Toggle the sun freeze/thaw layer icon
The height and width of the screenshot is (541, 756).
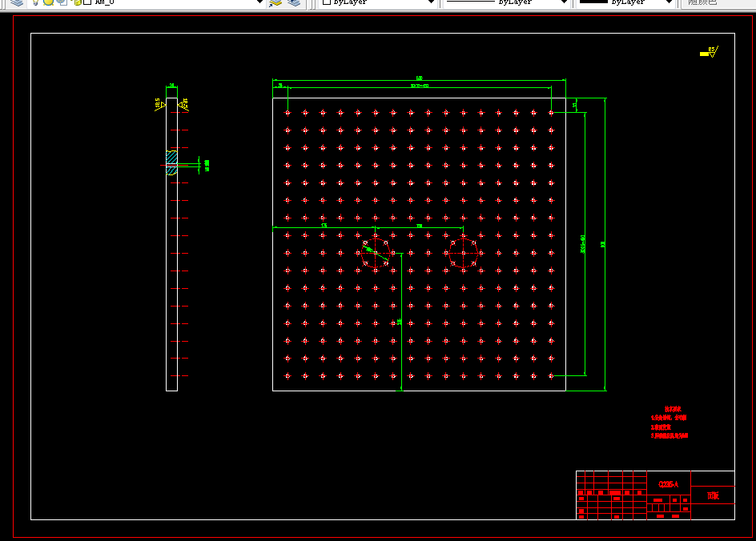48,2
